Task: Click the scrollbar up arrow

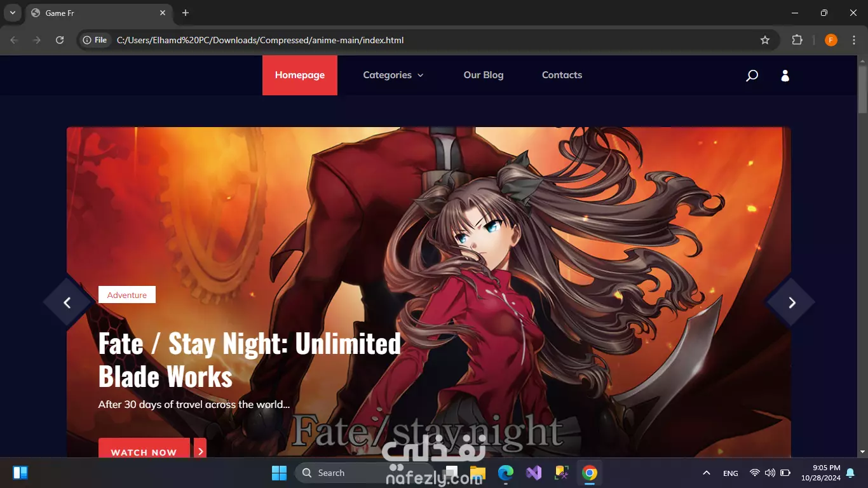Action: (862, 60)
